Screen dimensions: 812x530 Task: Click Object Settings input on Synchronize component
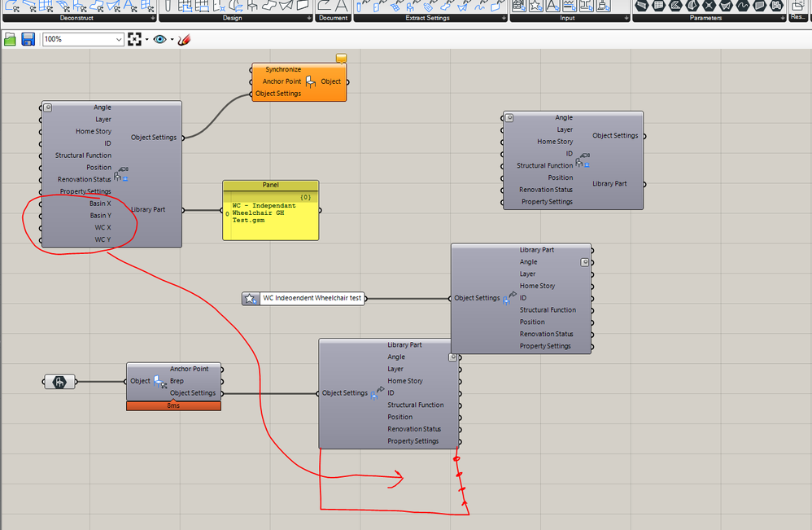(278, 94)
